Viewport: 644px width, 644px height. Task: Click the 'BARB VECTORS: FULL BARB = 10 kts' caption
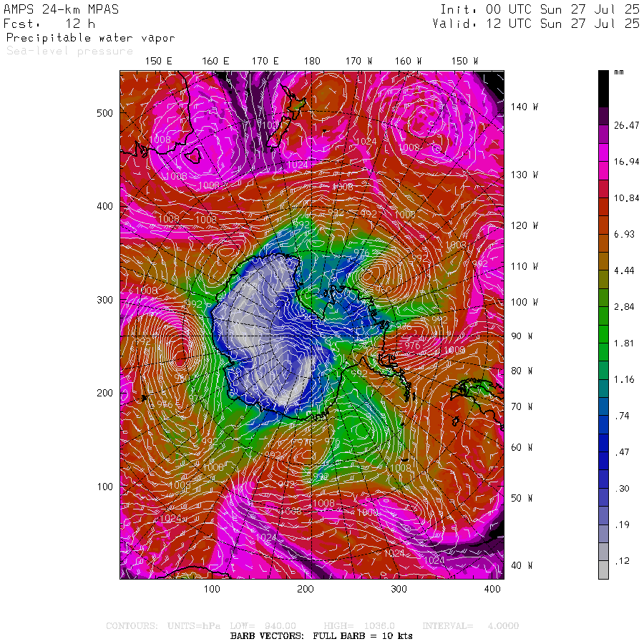click(321, 636)
